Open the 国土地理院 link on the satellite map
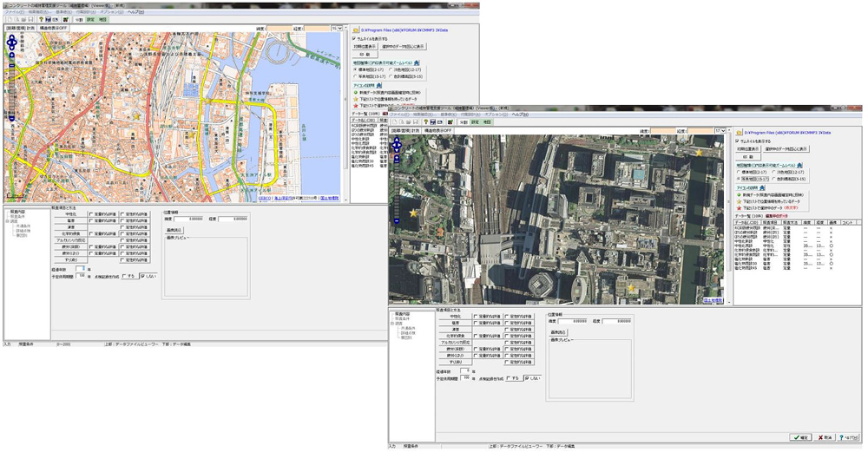 tap(713, 300)
